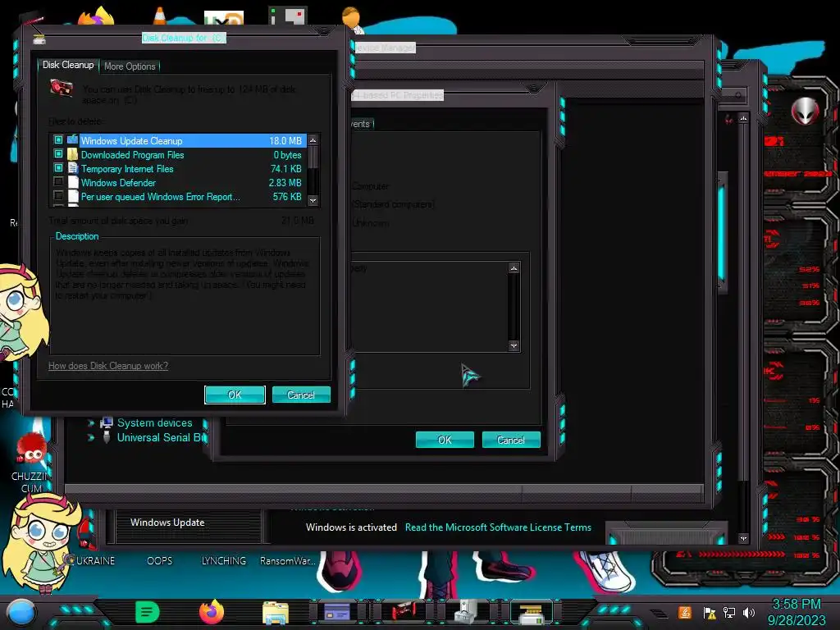Uncheck Temporary Internet Files checkbox
Image resolution: width=840 pixels, height=630 pixels.
click(x=58, y=168)
